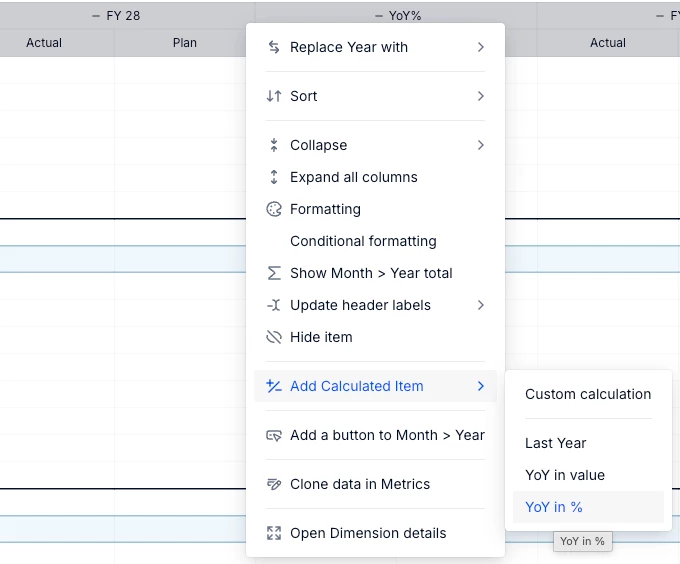Click the Plan column header under FY 28
This screenshot has height=564, width=680.
[x=185, y=43]
